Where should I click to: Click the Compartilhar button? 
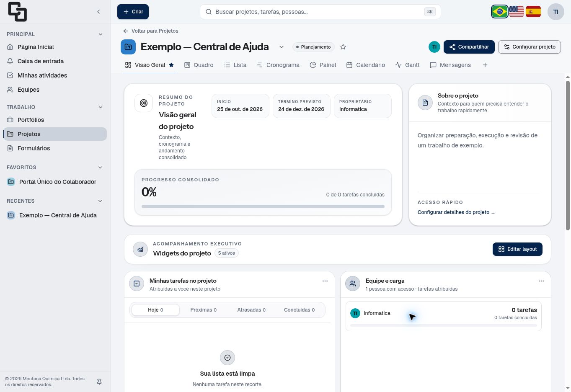click(469, 47)
